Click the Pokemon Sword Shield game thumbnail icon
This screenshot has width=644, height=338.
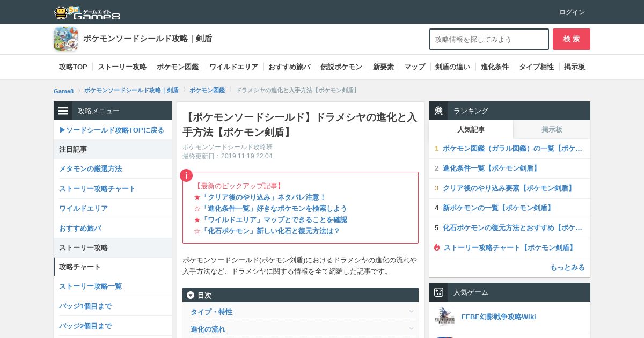[65, 39]
